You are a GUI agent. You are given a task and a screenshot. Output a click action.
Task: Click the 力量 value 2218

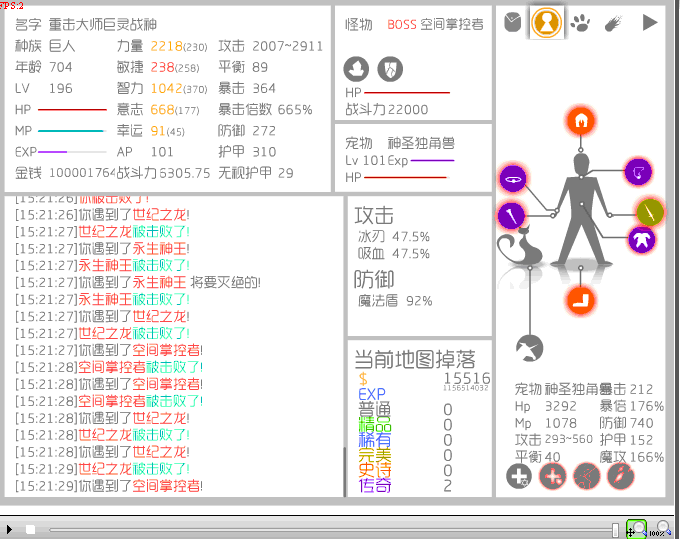(167, 46)
